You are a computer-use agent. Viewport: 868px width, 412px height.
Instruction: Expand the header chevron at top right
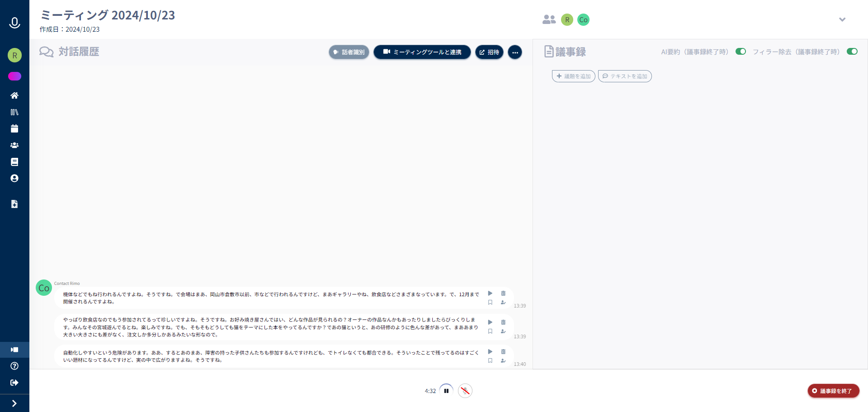coord(842,19)
